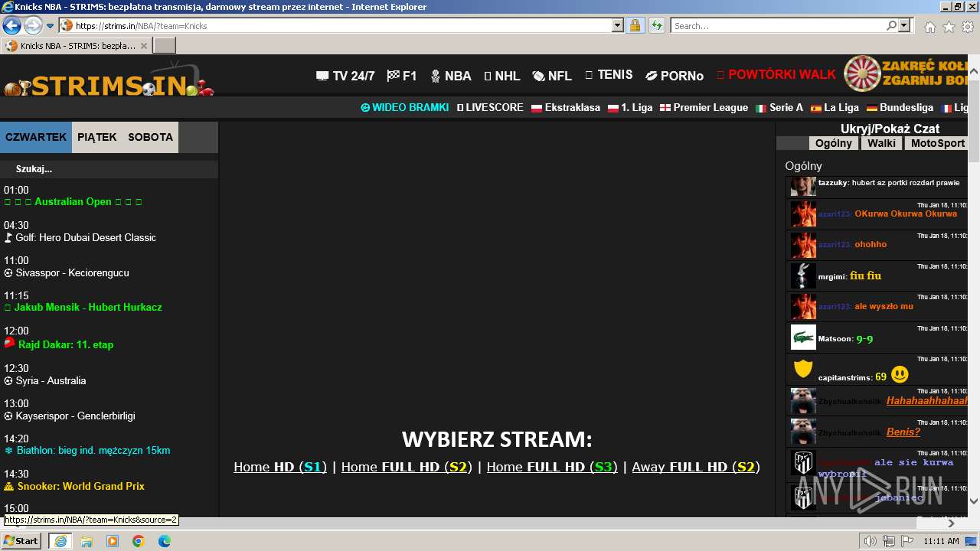Image resolution: width=980 pixels, height=551 pixels.
Task: Open Jakub Mensik - Hubert Hurkacz match
Action: point(83,307)
